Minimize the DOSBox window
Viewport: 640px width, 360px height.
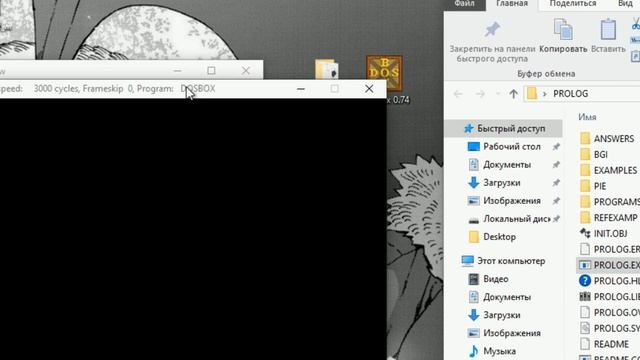click(301, 89)
